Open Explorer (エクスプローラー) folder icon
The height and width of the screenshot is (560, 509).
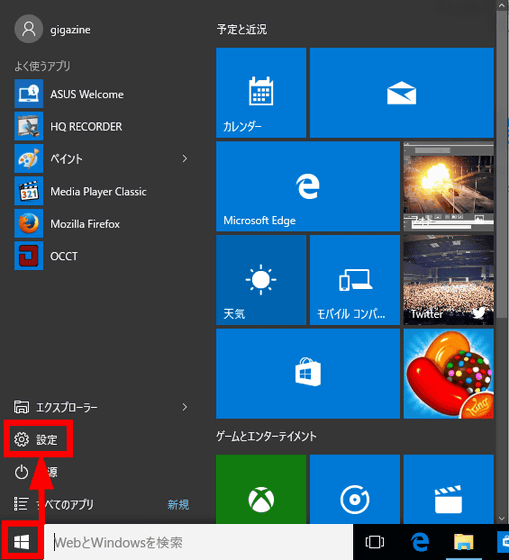tap(21, 407)
